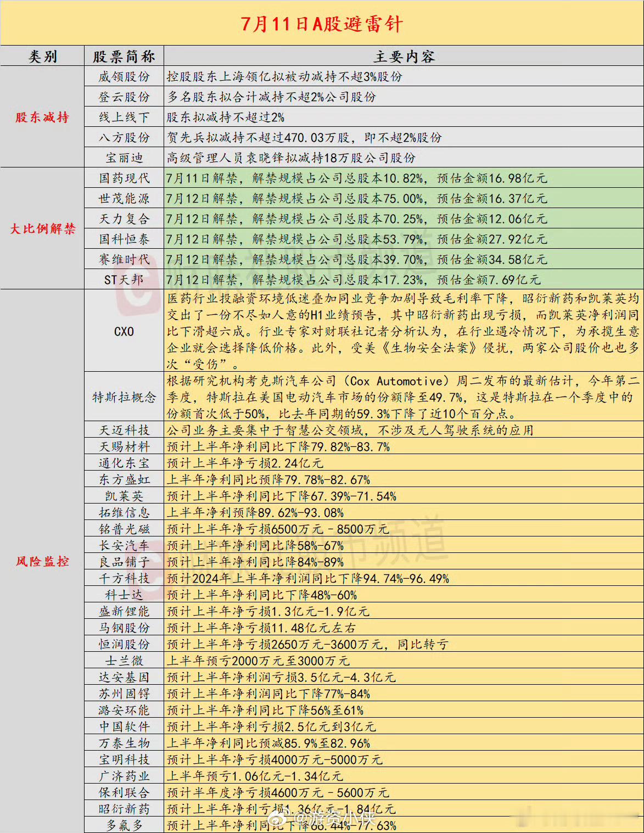Click the 'CXO' name cell
Viewport: 644px width, 833px height.
(124, 331)
